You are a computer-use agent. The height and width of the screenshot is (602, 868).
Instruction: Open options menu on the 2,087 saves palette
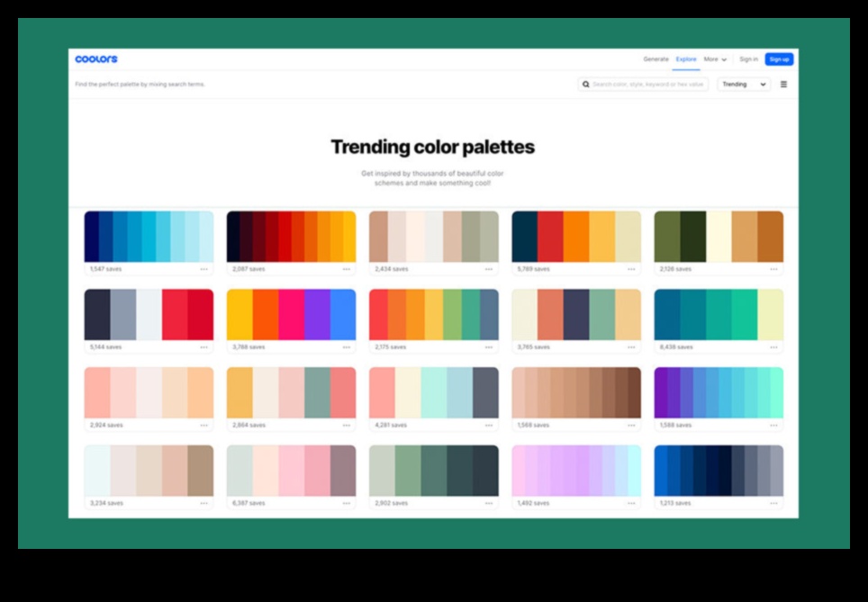[348, 267]
